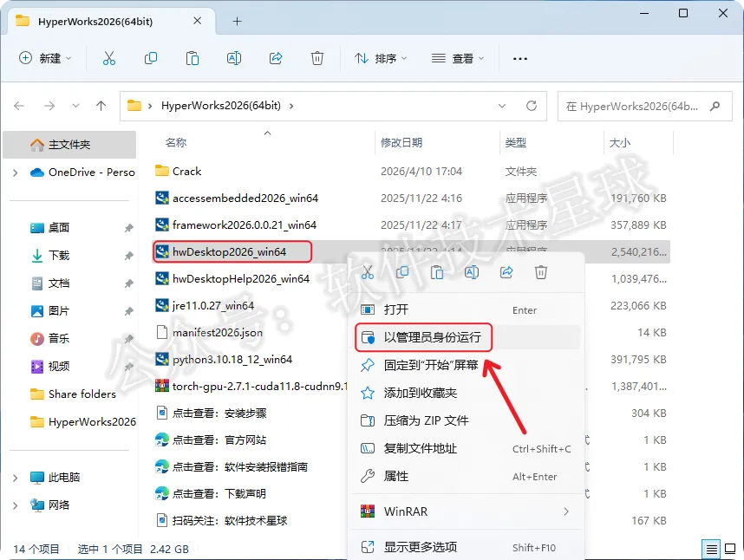744x560 pixels.
Task: Click the Paste icon in the top toolbar
Action: [x=193, y=58]
